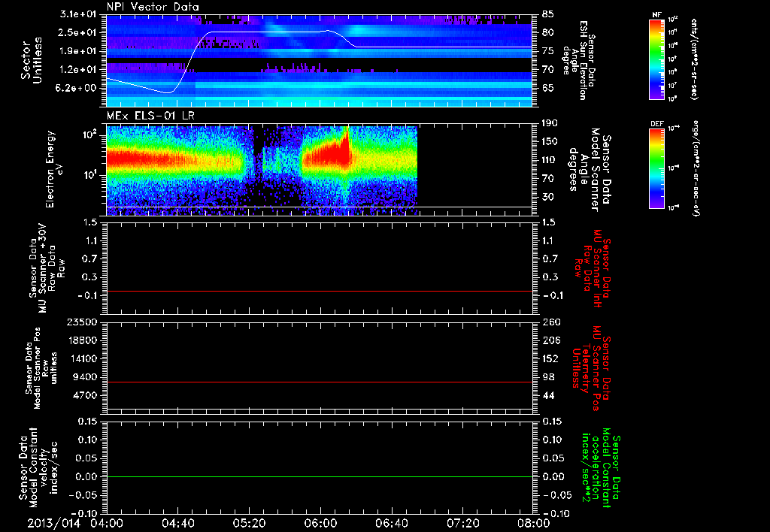
Task: Click the 30 scanner angle tick label
Action: click(548, 197)
